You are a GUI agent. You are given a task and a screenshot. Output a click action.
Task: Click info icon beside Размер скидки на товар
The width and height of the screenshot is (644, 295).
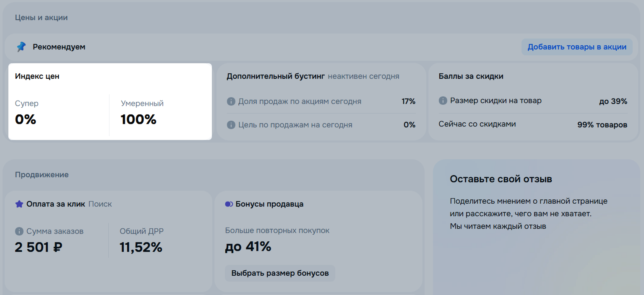click(x=443, y=101)
